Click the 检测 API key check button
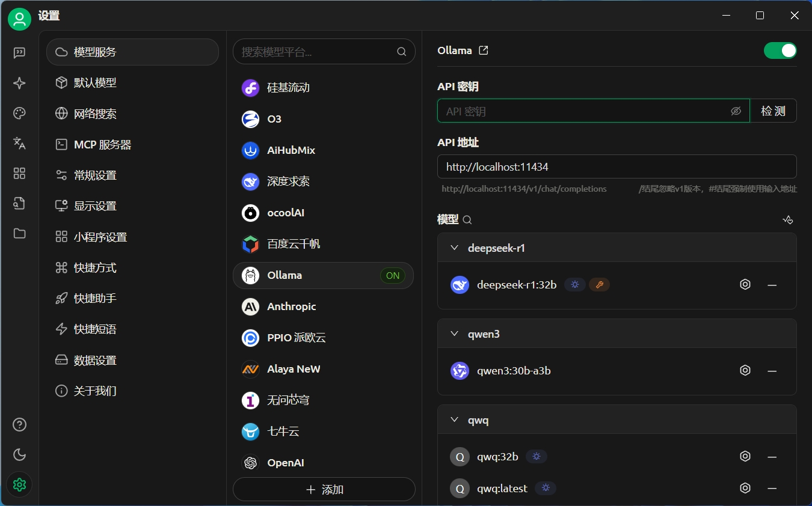812x506 pixels. tap(773, 111)
